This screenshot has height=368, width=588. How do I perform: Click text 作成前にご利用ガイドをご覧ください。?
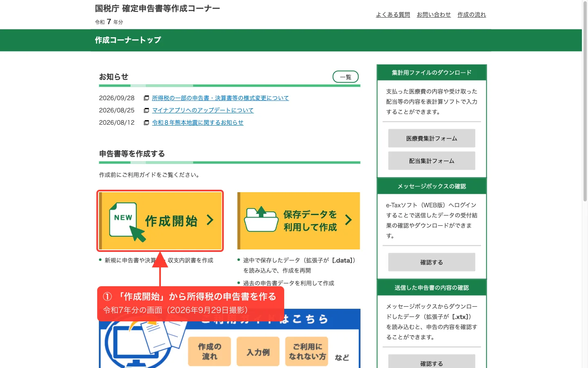[150, 175]
